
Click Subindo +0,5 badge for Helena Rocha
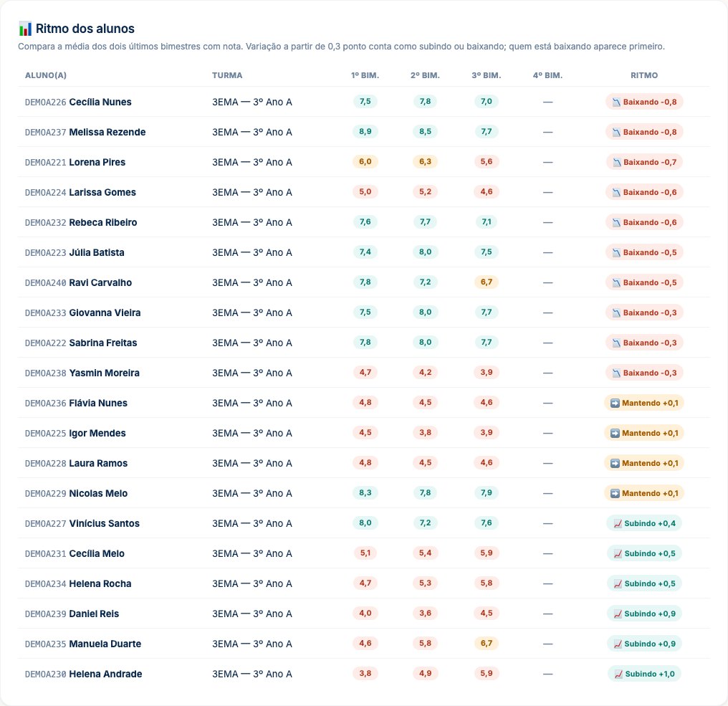tap(644, 584)
